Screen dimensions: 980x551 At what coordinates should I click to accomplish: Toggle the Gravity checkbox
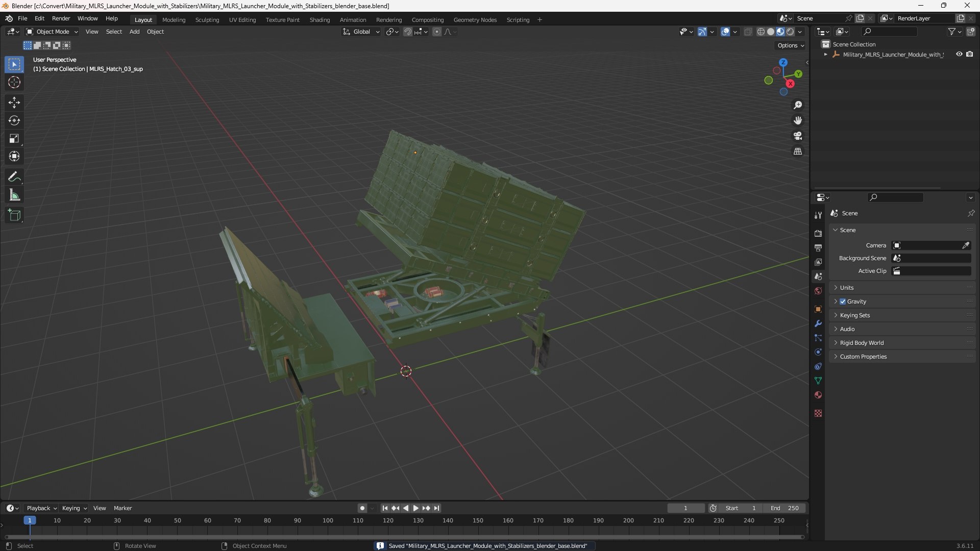tap(843, 302)
